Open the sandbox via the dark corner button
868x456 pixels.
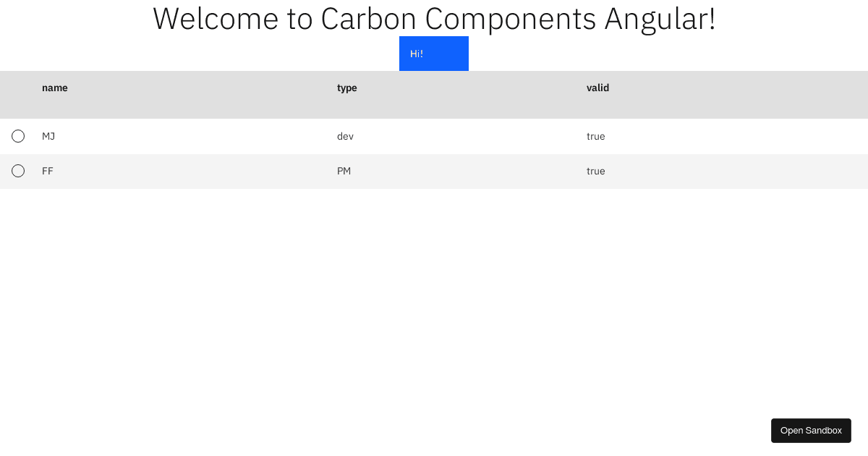[811, 431]
